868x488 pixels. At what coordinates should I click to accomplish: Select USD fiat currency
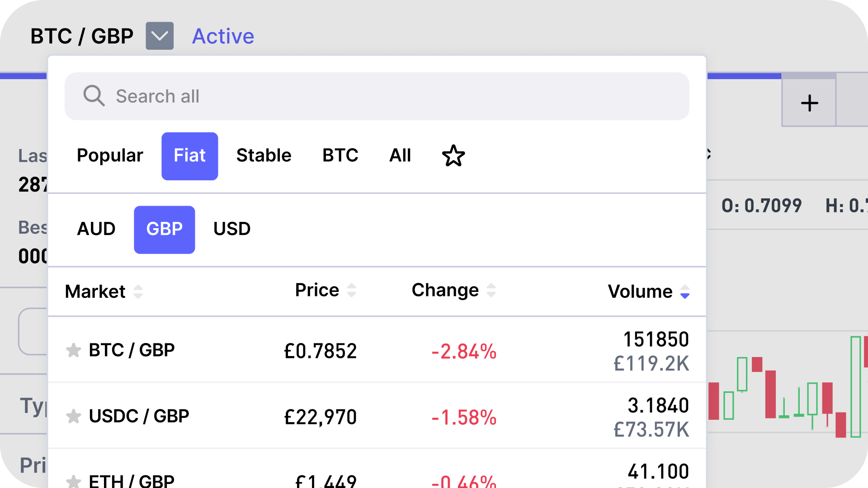tap(232, 229)
